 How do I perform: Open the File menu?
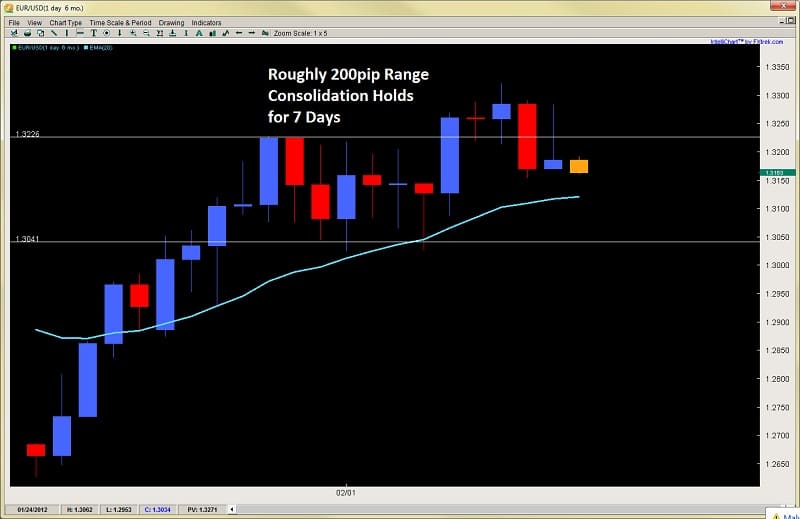[x=14, y=22]
